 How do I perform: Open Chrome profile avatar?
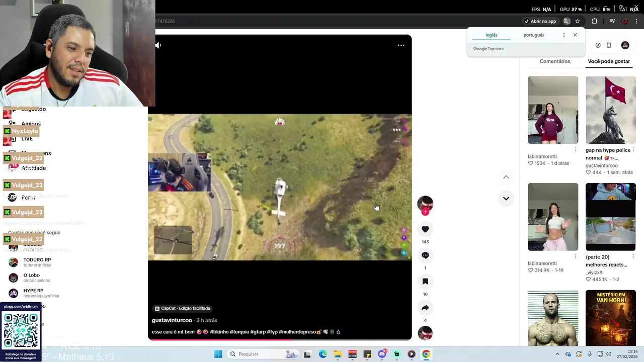624,21
